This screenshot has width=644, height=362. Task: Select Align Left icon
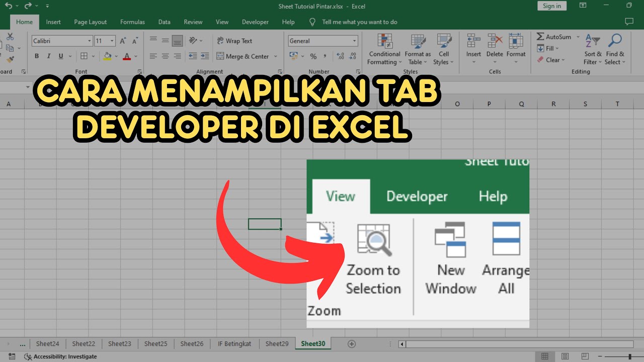(x=153, y=56)
